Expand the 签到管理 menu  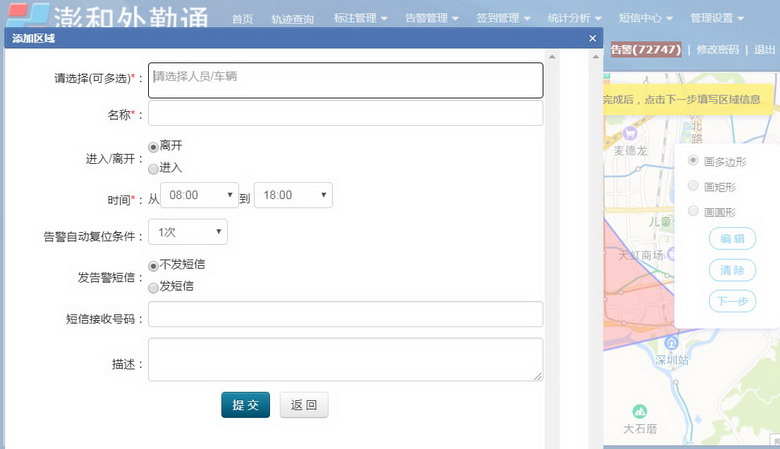(x=503, y=18)
